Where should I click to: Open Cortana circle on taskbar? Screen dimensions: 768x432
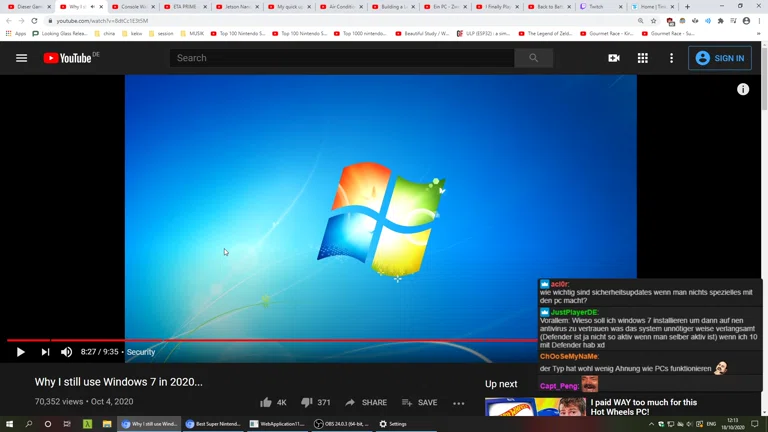[48, 424]
